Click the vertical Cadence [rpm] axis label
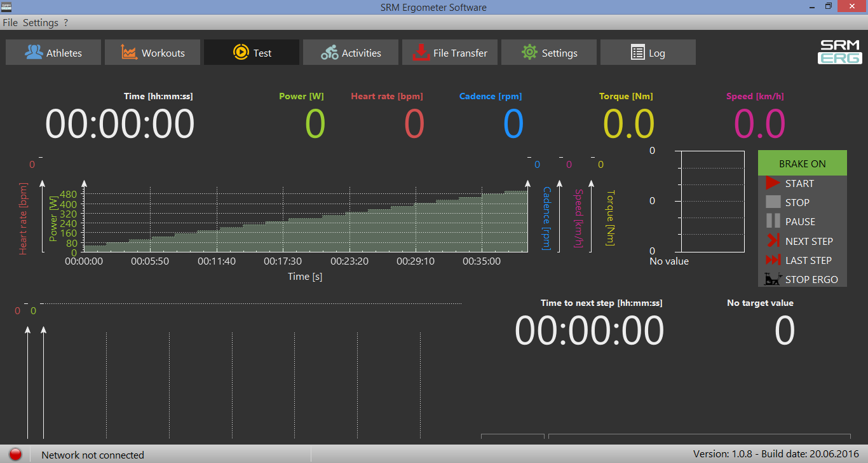The height and width of the screenshot is (463, 868). (546, 218)
